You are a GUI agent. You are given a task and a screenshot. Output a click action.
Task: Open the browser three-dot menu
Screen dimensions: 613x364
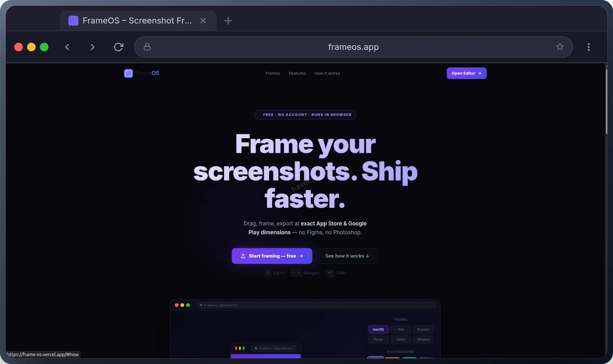coord(589,47)
